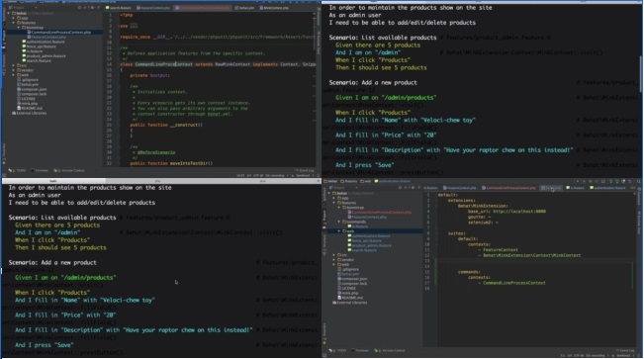Screen dimensions: 644x359
Task: Open Version Control panel in top-left IDE
Action: (x=70, y=170)
